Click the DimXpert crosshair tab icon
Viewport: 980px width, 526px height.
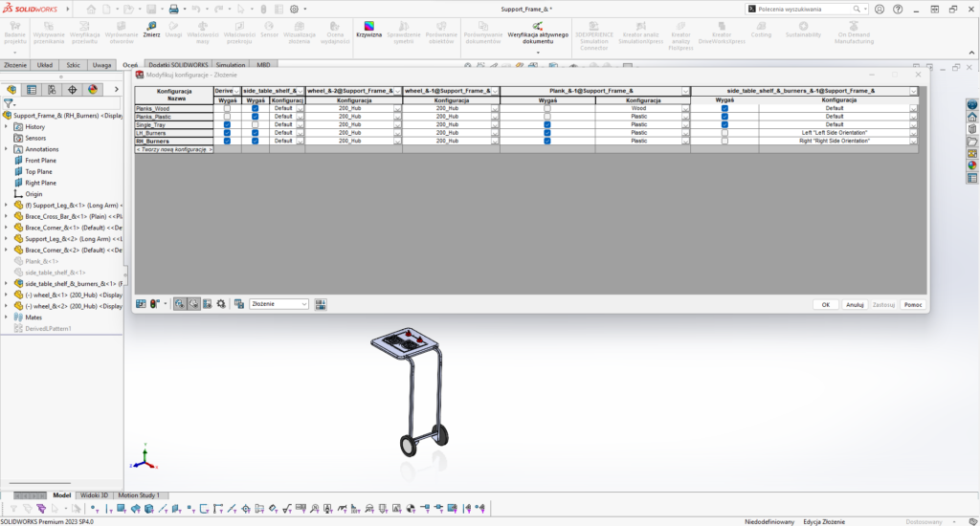click(73, 90)
